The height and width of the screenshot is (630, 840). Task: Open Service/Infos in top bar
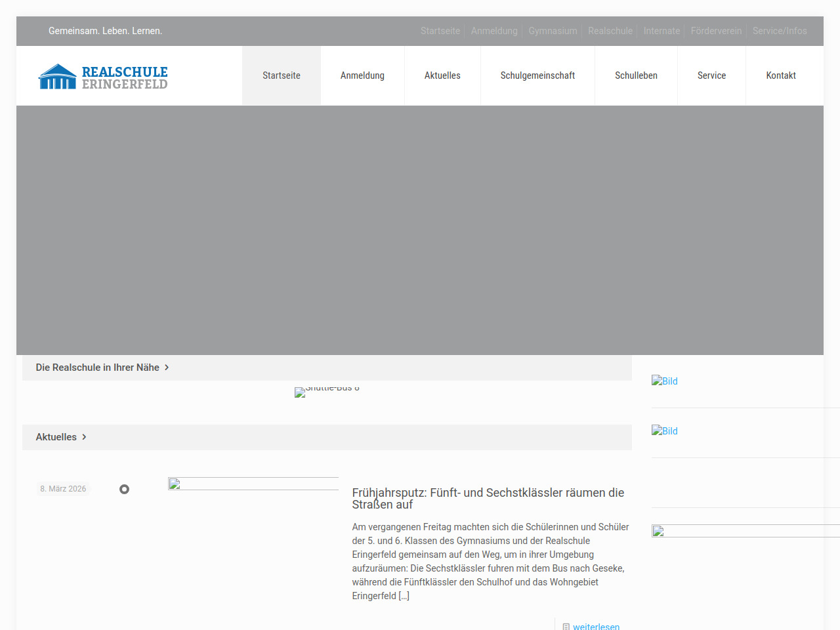click(x=780, y=31)
